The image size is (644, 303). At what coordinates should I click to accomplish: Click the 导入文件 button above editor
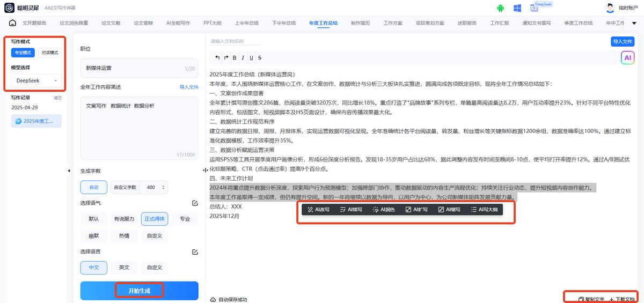coord(623,41)
